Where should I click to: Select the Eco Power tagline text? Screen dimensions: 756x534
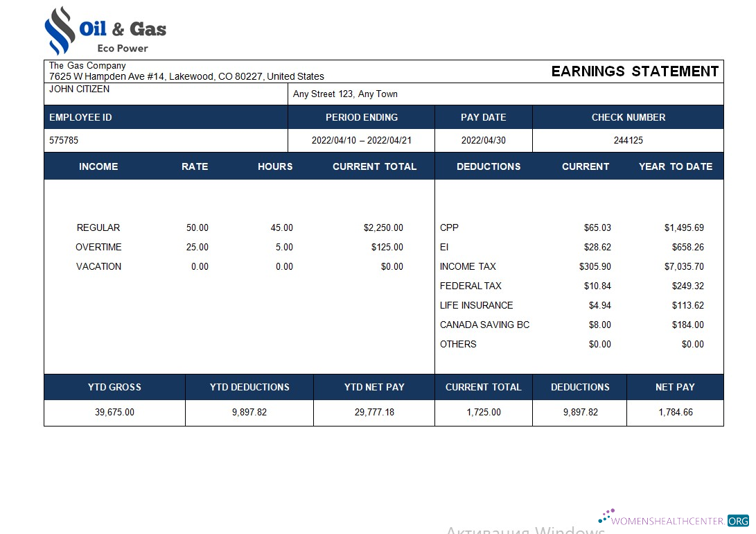pos(123,49)
